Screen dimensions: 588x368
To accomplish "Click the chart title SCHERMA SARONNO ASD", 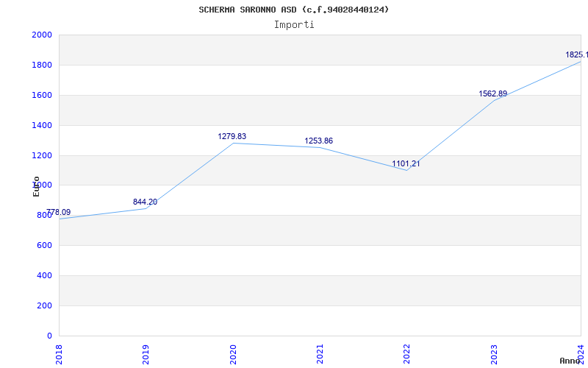I will [293, 10].
